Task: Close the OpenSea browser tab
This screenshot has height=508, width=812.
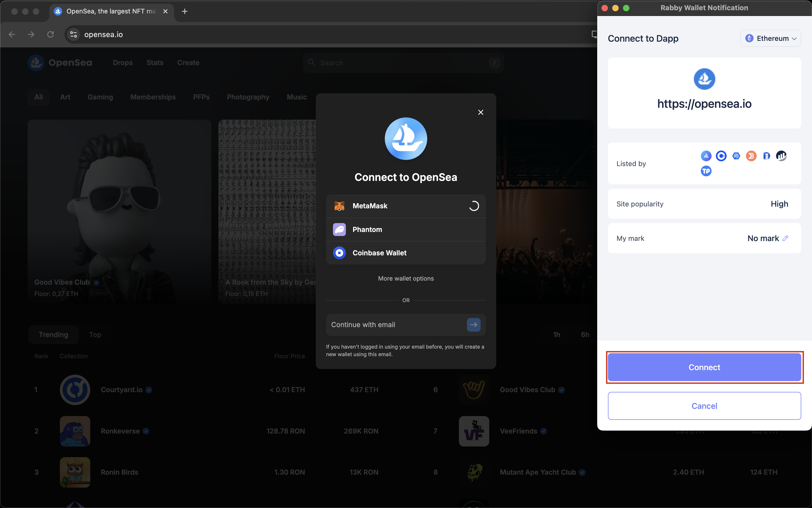Action: [x=165, y=11]
